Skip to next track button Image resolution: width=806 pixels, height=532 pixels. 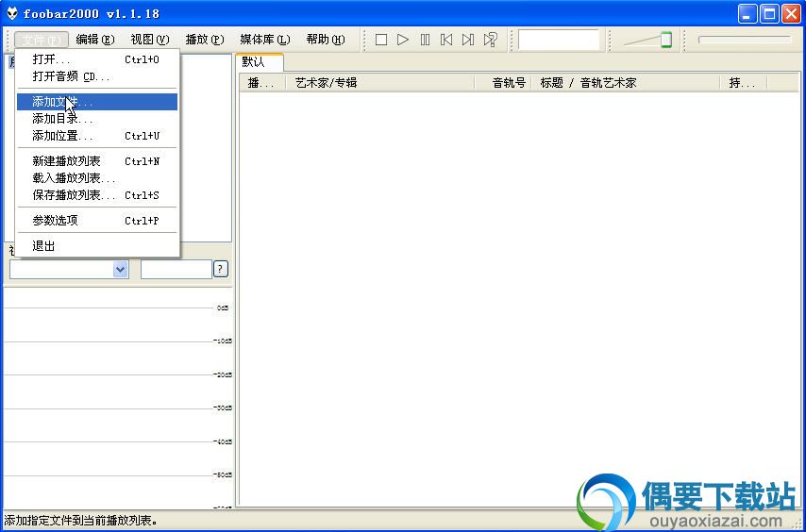[x=468, y=40]
